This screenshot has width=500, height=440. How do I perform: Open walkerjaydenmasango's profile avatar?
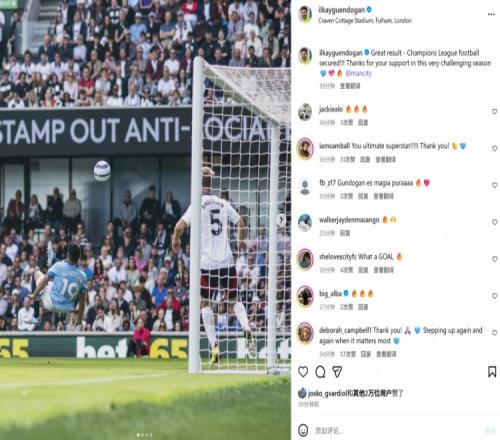coord(305,223)
